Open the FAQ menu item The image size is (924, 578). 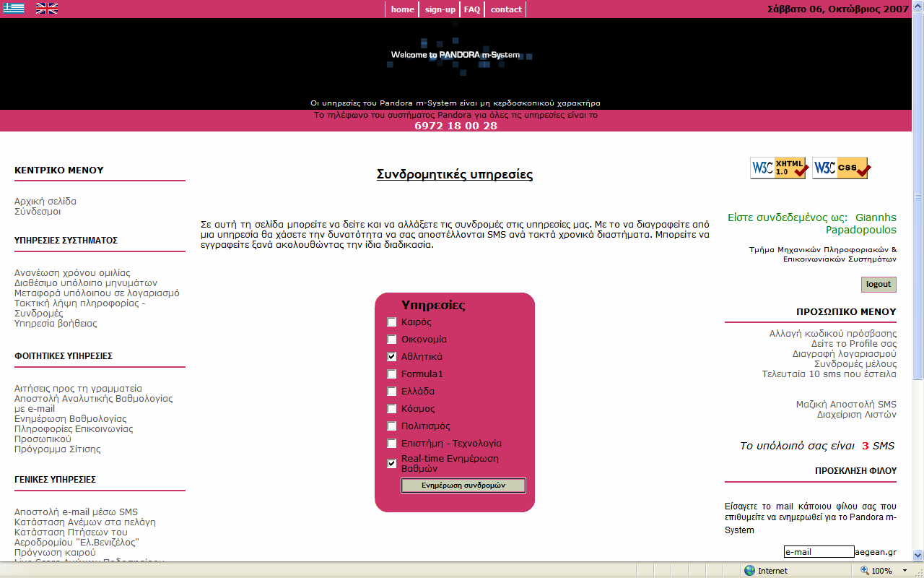tap(472, 9)
